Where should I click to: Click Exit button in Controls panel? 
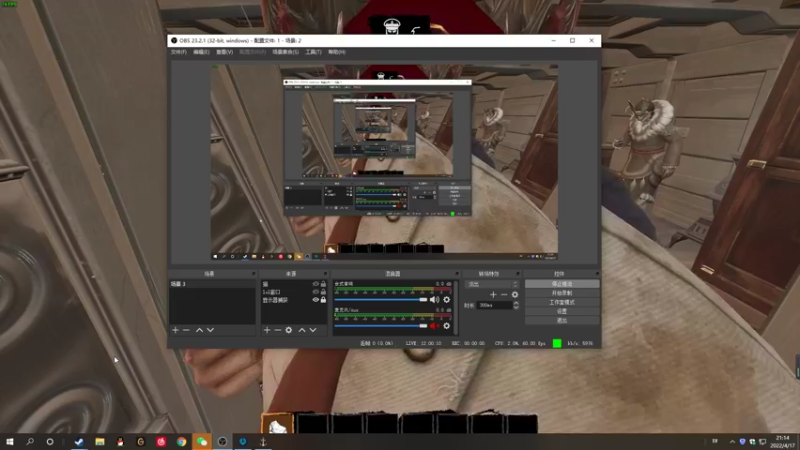coord(562,320)
